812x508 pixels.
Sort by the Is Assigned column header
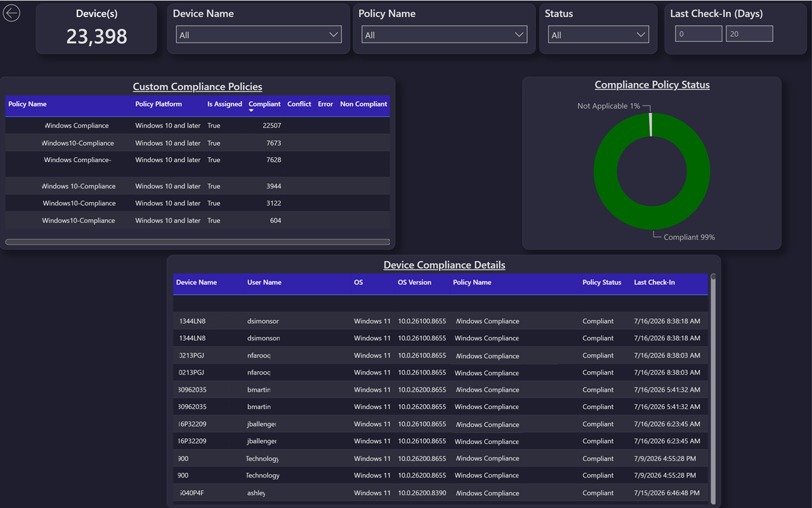[225, 104]
